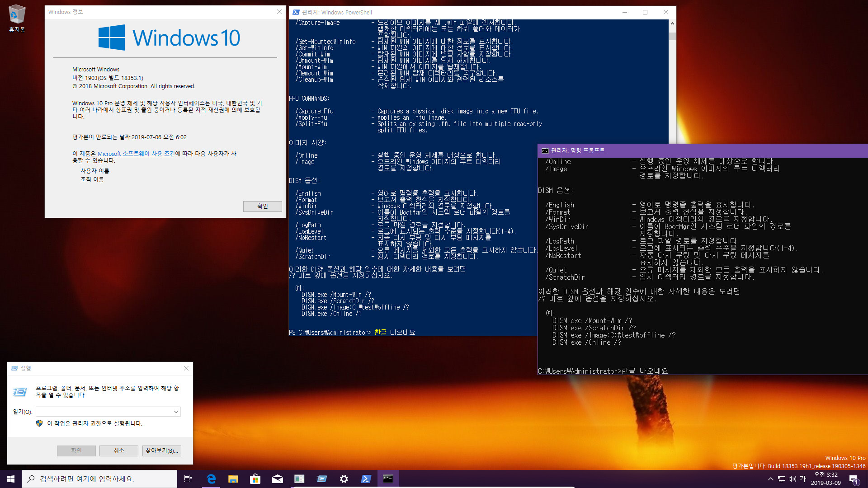Image resolution: width=868 pixels, height=488 pixels.
Task: Open Task View from taskbar
Action: 188,479
